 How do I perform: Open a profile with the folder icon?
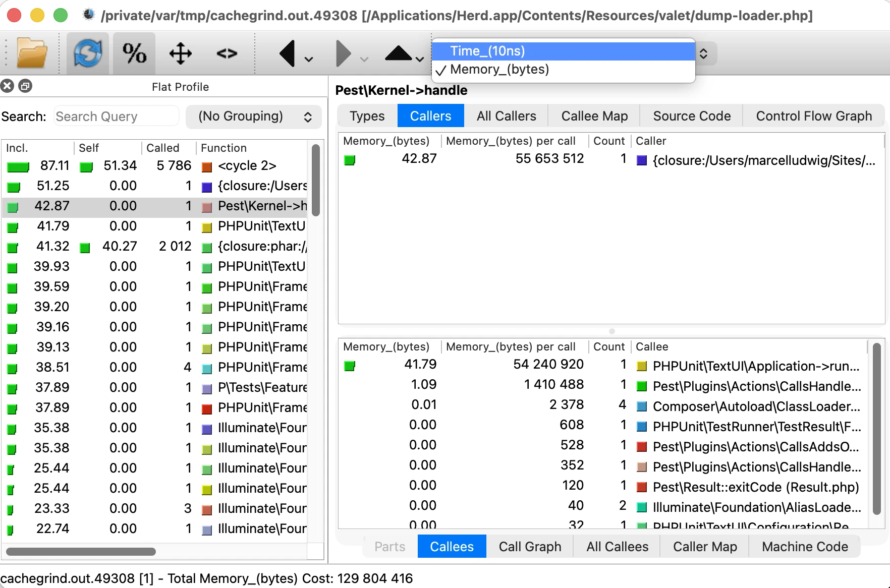(x=32, y=53)
